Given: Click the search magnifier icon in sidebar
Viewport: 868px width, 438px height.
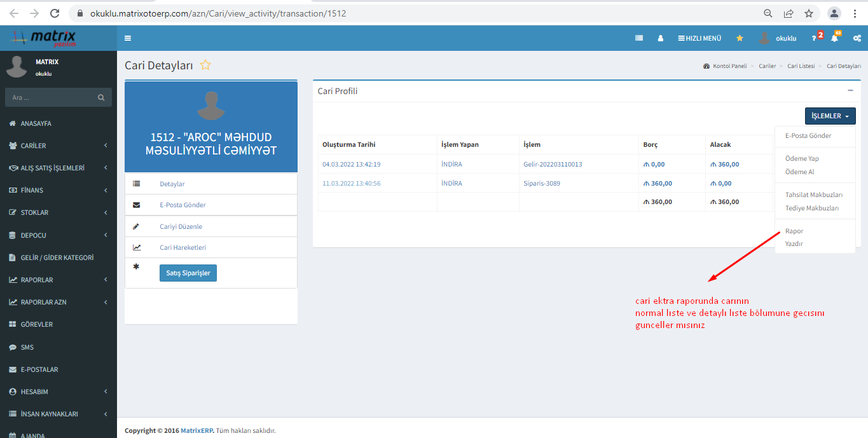Looking at the screenshot, I should point(101,98).
